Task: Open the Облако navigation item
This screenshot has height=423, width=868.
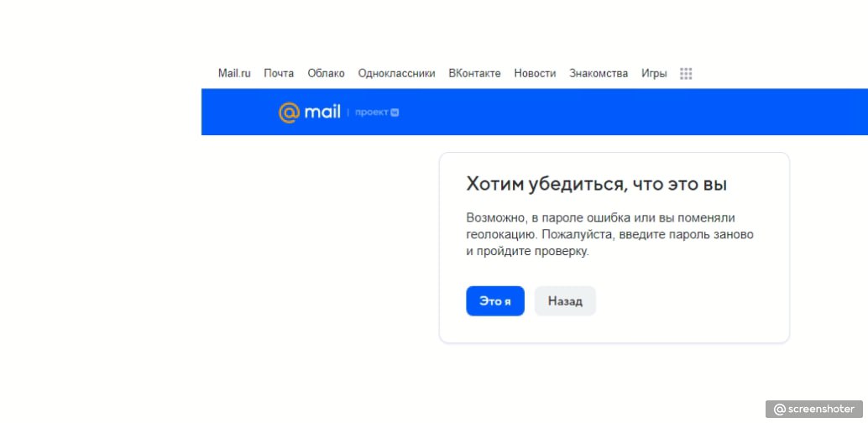Action: pos(326,73)
